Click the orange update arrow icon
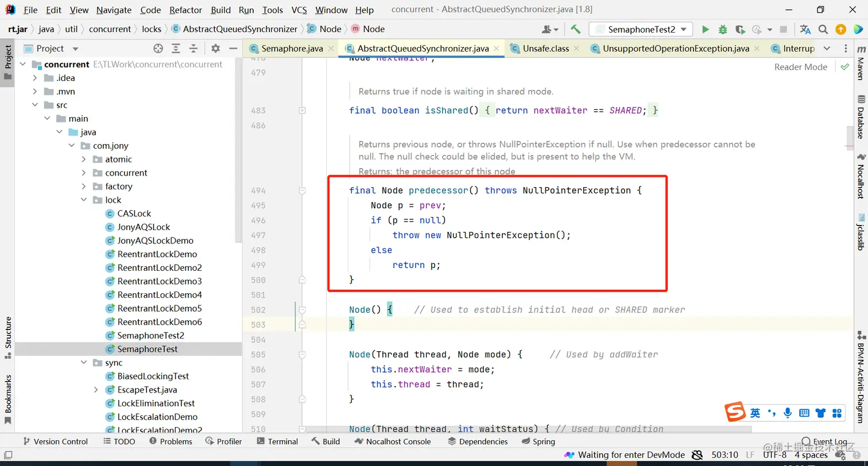The height and width of the screenshot is (466, 868). 840,29
